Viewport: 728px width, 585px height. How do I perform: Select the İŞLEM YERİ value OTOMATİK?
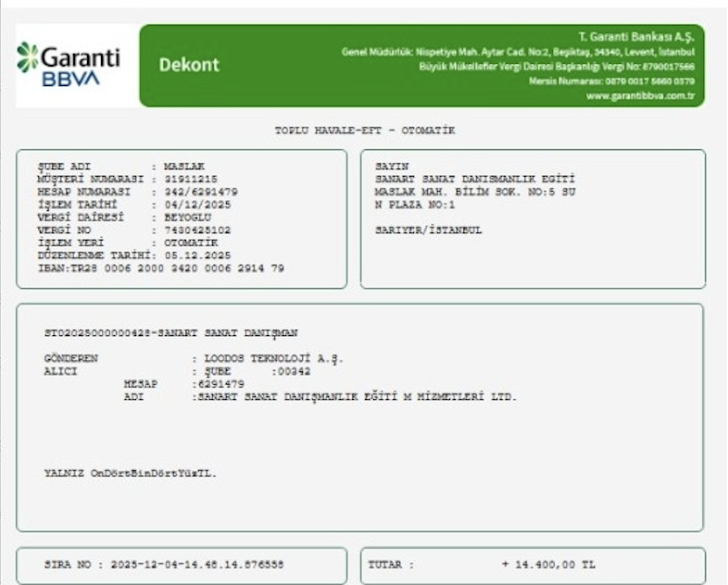191,243
